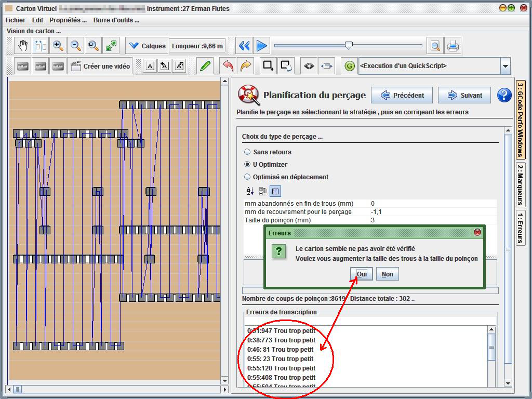Viewport: 532px width, 399px height.
Task: Click the zoom out magnifier icon
Action: pos(76,46)
